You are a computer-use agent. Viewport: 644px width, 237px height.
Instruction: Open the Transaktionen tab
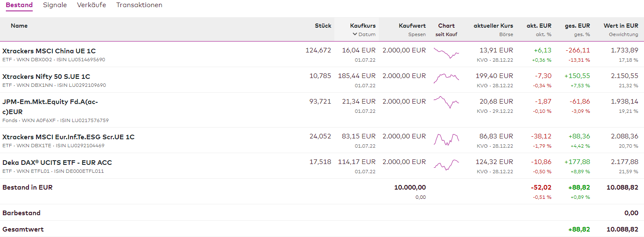click(139, 5)
